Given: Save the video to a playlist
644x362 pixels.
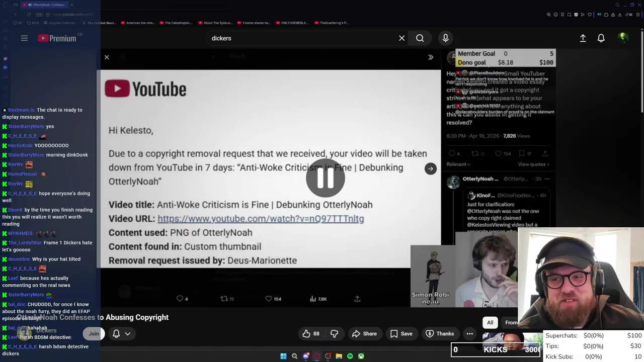Looking at the screenshot, I should (401, 333).
